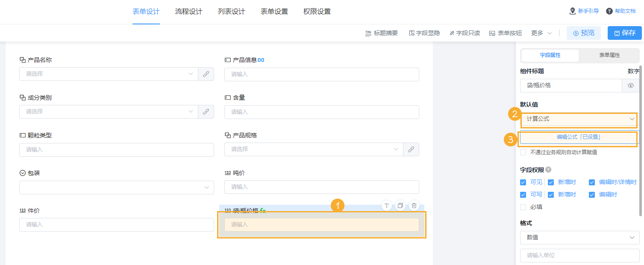Click the 保存 save button
This screenshot has width=644, height=265.
624,33
